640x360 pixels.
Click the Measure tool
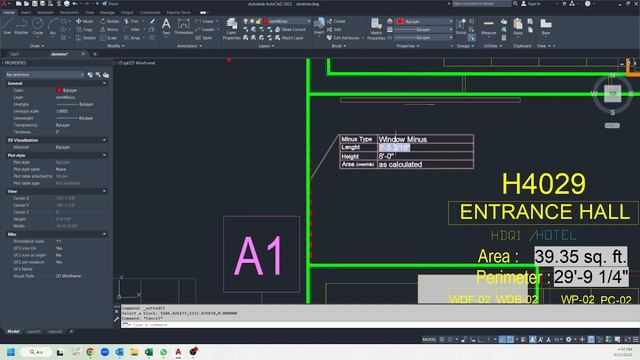(x=489, y=27)
